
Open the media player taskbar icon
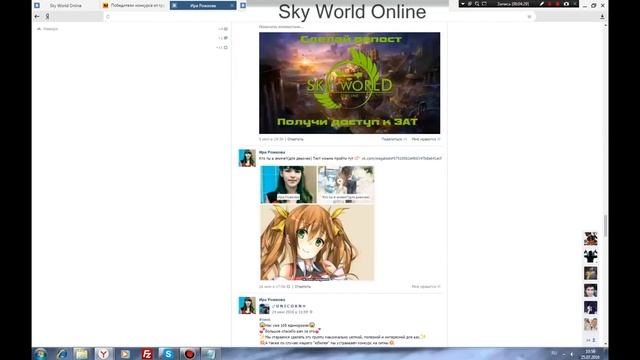click(125, 354)
